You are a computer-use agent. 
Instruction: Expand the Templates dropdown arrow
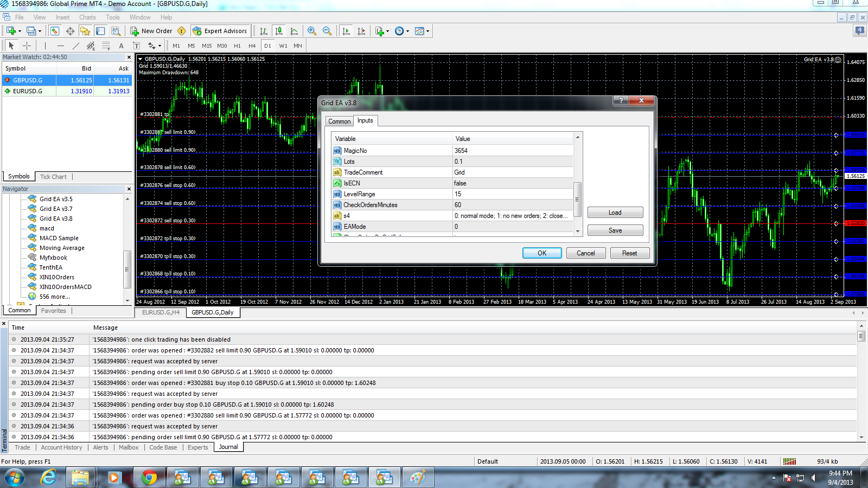(427, 31)
